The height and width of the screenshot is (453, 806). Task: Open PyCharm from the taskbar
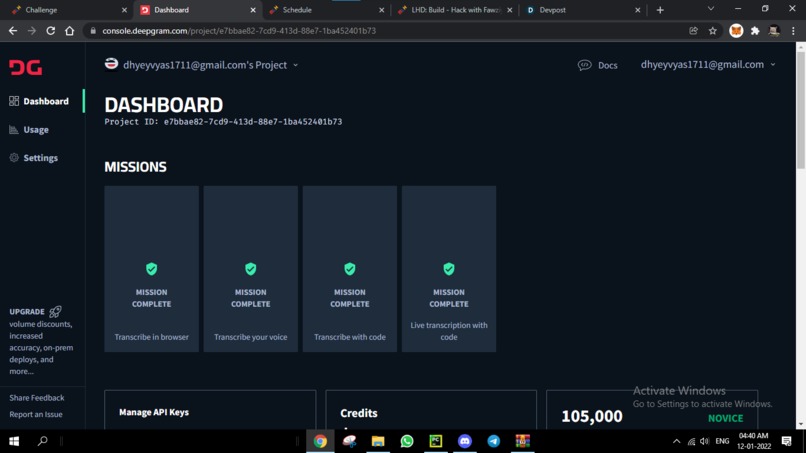tap(435, 441)
